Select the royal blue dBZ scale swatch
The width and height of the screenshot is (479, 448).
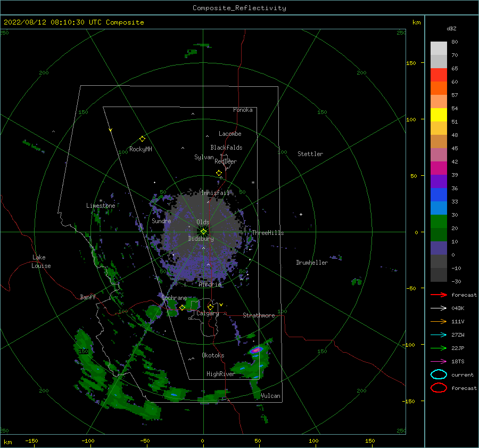pyautogui.click(x=439, y=194)
